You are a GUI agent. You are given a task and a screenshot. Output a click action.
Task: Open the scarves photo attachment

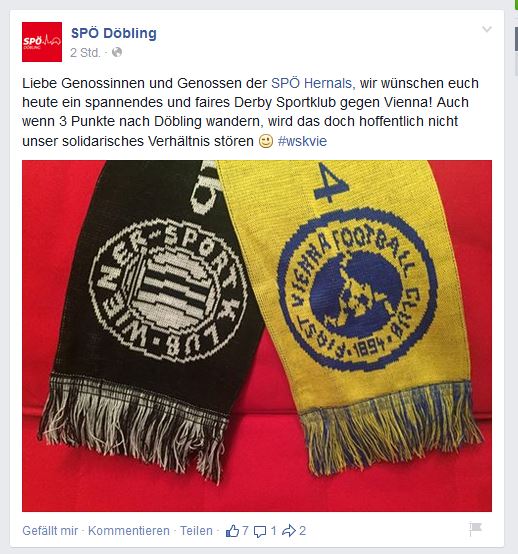tap(257, 336)
